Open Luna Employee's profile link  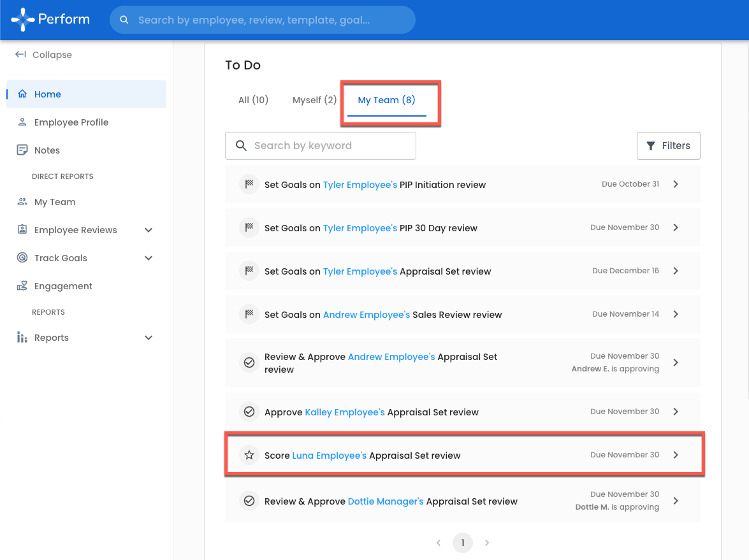pyautogui.click(x=329, y=456)
